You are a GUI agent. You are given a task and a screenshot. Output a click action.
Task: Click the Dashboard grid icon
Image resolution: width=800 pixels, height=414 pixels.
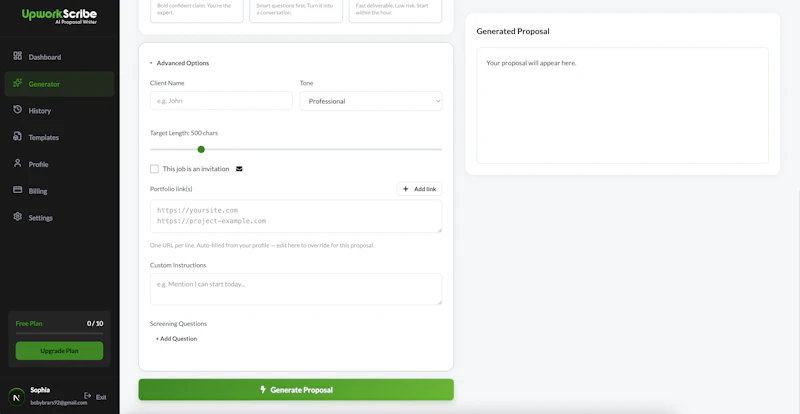pos(17,56)
